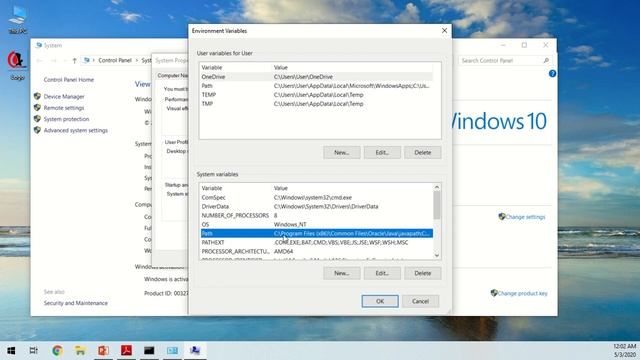The width and height of the screenshot is (640, 360).
Task: Open the Start menu Windows icon
Action: [x=11, y=351]
